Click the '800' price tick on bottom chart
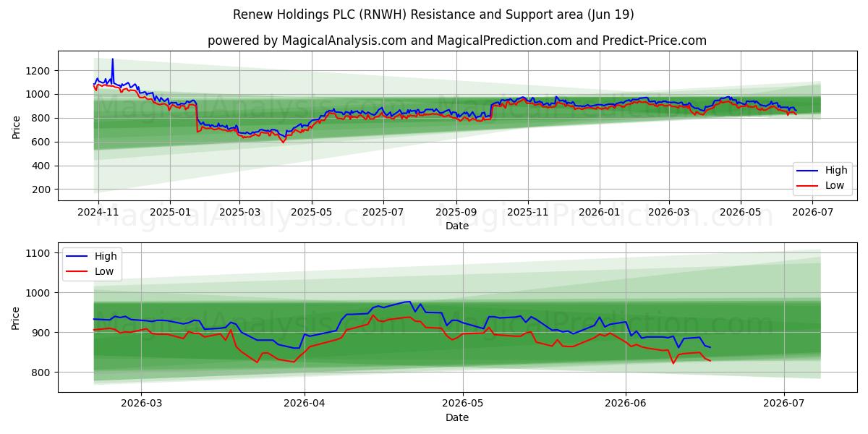868x434 pixels. pyautogui.click(x=43, y=373)
